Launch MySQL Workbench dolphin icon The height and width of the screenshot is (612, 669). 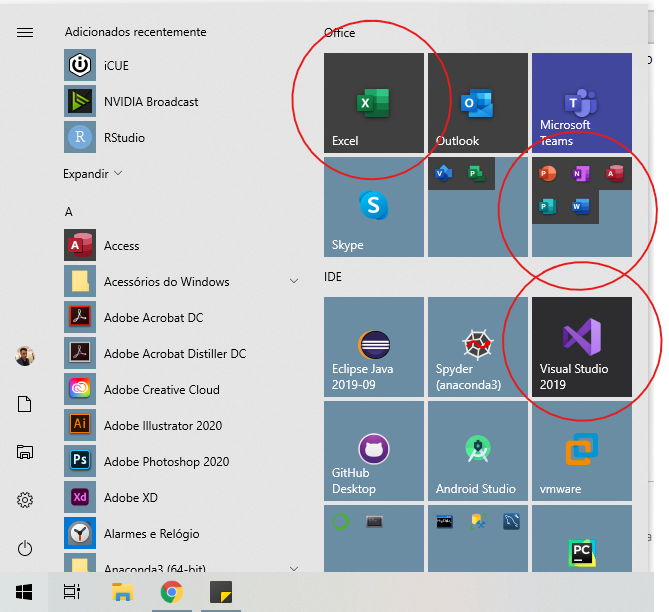511,522
